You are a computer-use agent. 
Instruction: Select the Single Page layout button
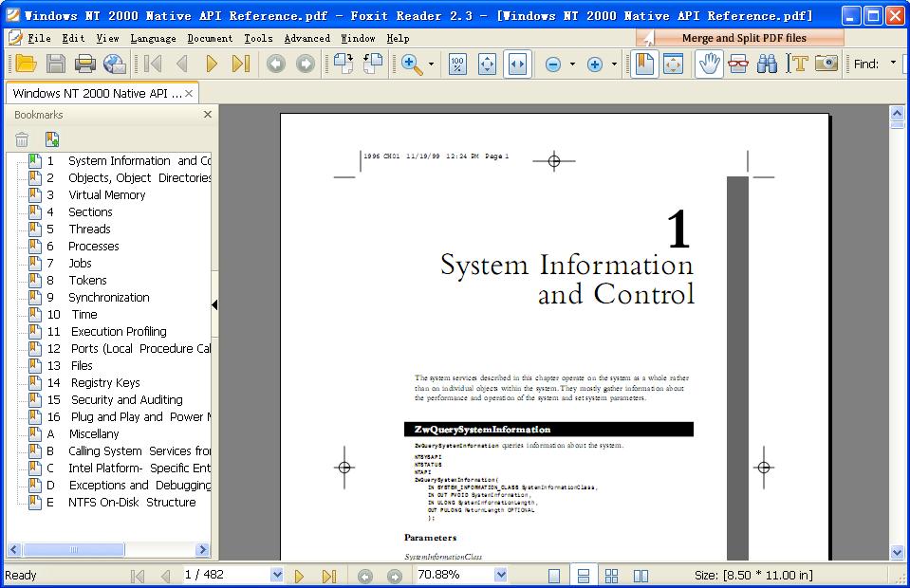click(x=554, y=576)
